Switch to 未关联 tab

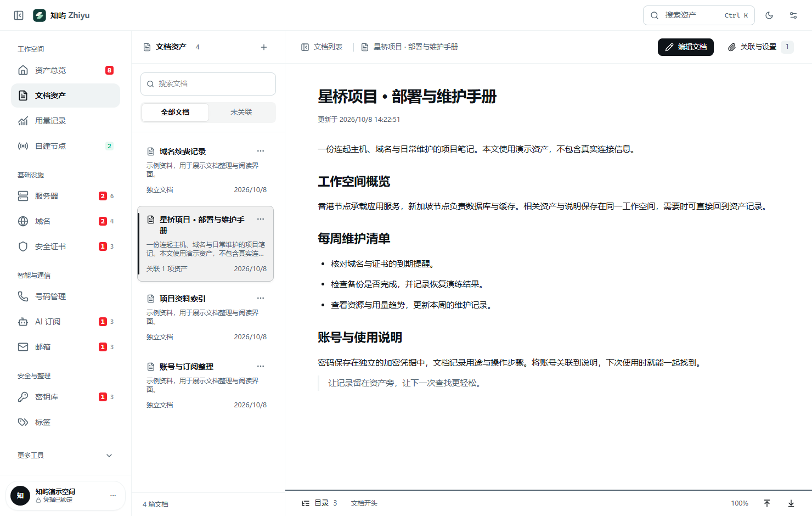pyautogui.click(x=241, y=112)
